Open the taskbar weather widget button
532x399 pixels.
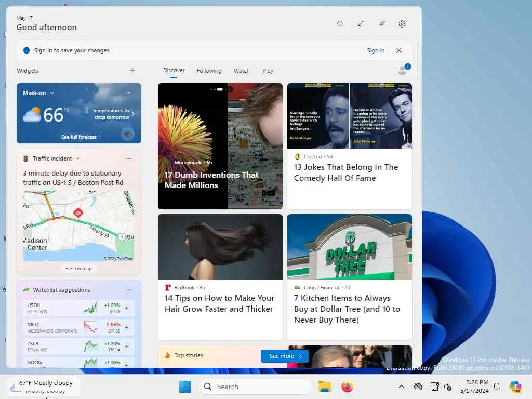(x=44, y=386)
